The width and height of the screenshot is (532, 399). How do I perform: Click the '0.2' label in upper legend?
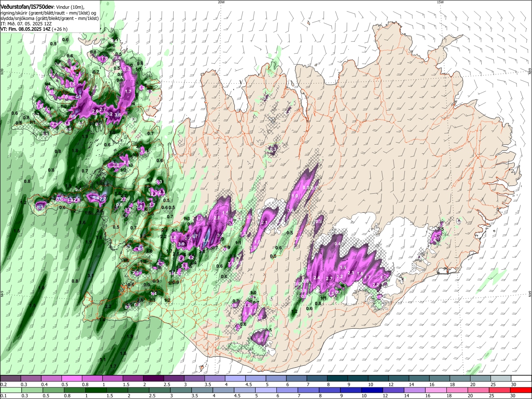(x=3, y=384)
